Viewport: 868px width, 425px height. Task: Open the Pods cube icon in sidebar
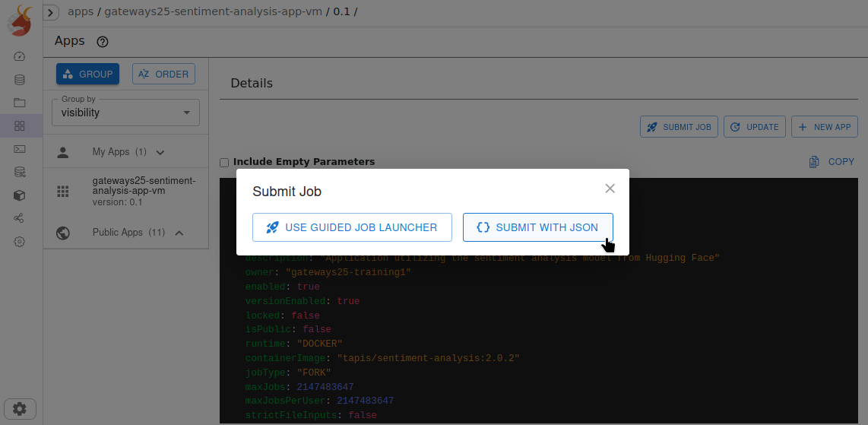[x=20, y=195]
